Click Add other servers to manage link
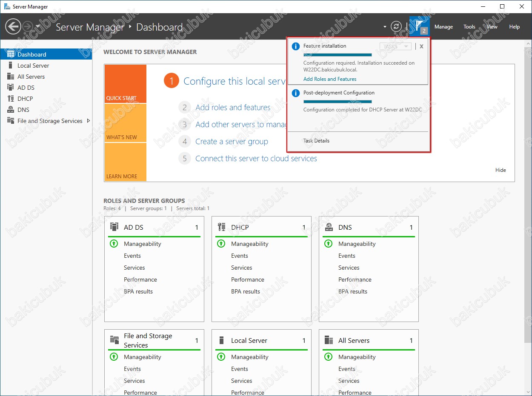The image size is (532, 396). point(241,125)
